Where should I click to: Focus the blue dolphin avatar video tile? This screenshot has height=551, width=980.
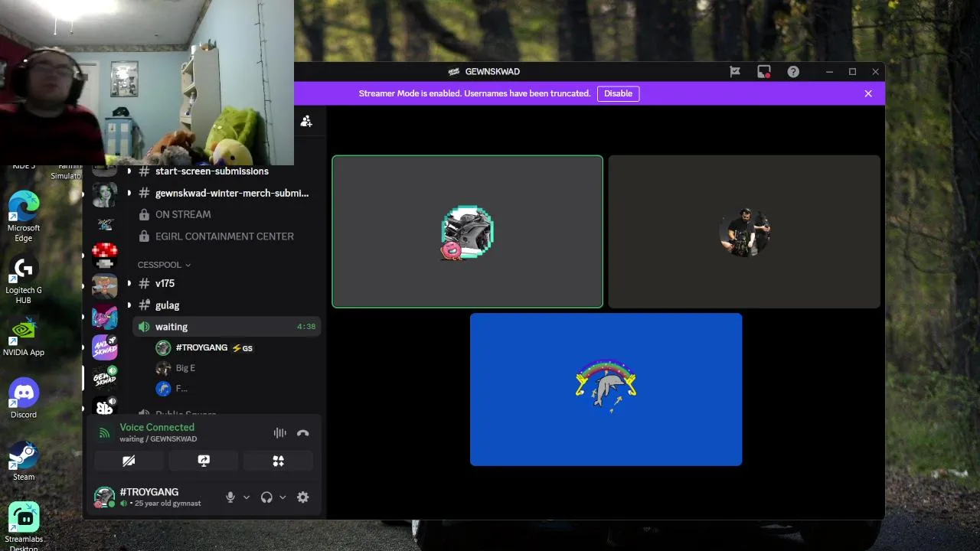(606, 389)
